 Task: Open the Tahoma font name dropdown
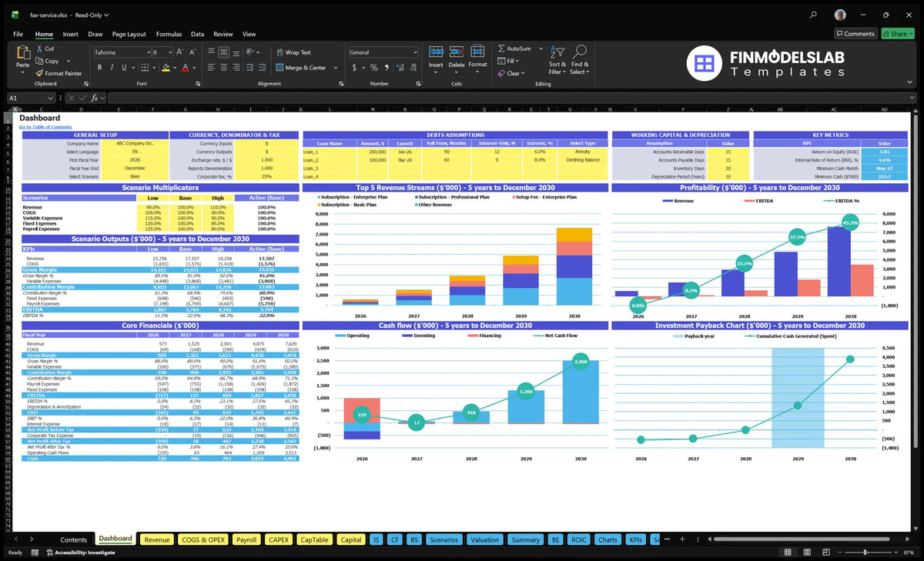pos(147,52)
